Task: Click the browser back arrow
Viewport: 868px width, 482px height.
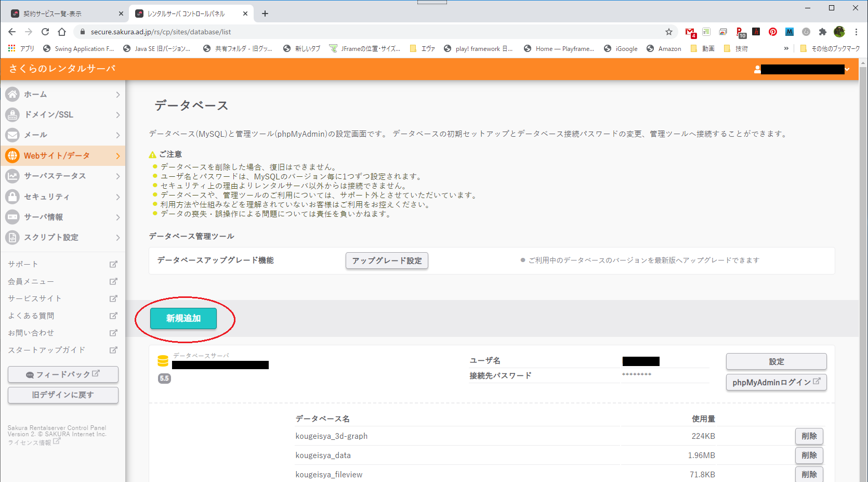Action: 12,32
